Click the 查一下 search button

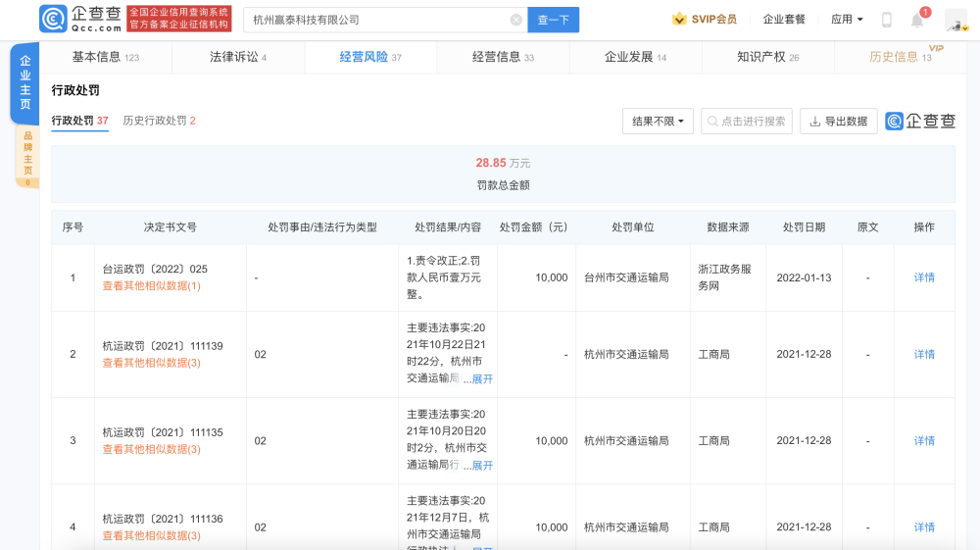coord(553,20)
